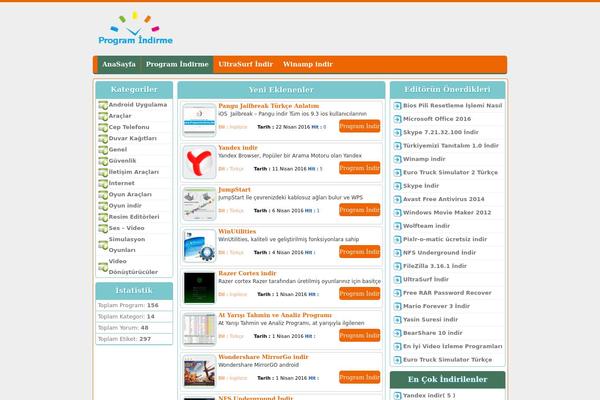Open At Yarışı Tahmin ve Analiz Programı

pos(275,315)
